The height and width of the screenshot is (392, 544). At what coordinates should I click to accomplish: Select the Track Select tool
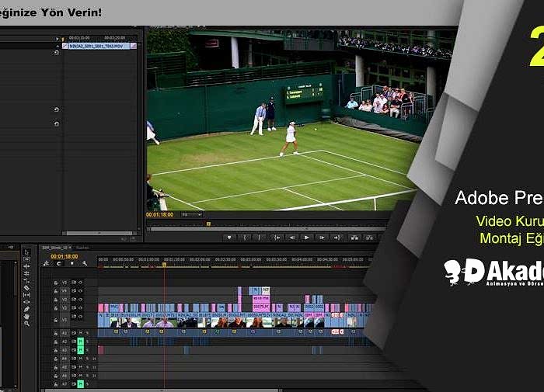coord(26,259)
